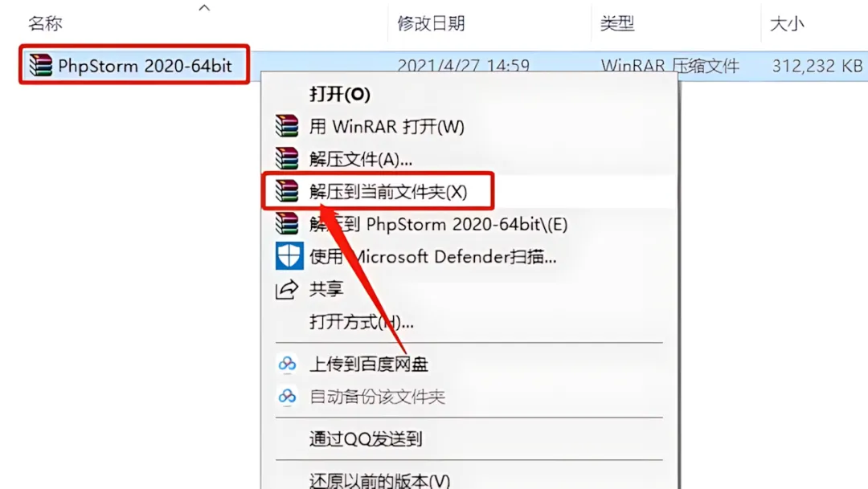This screenshot has height=489, width=868.
Task: Choose 打开(O) from the context menu
Action: click(339, 94)
